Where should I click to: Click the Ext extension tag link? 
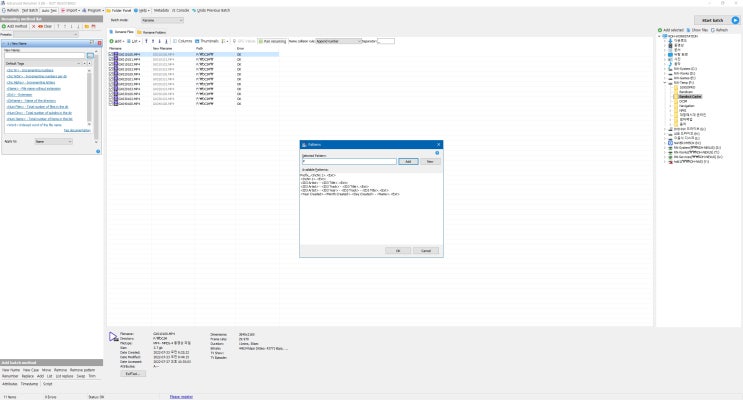tap(19, 94)
